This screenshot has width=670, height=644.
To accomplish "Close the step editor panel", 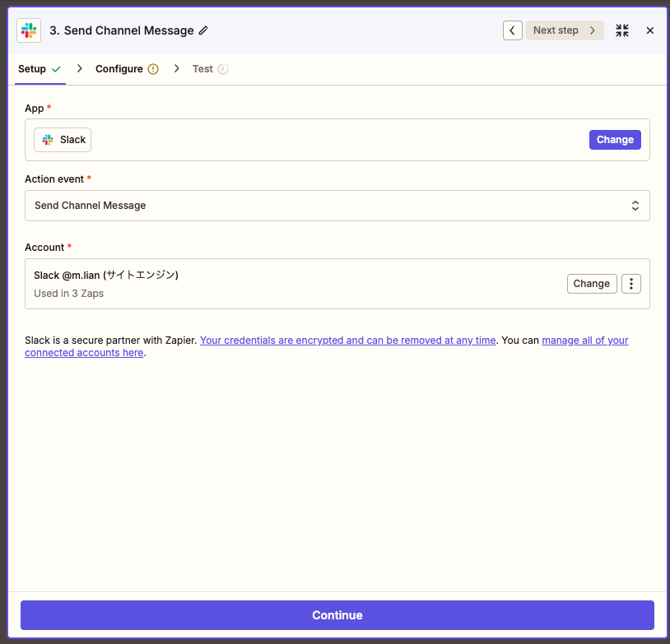I will point(649,30).
